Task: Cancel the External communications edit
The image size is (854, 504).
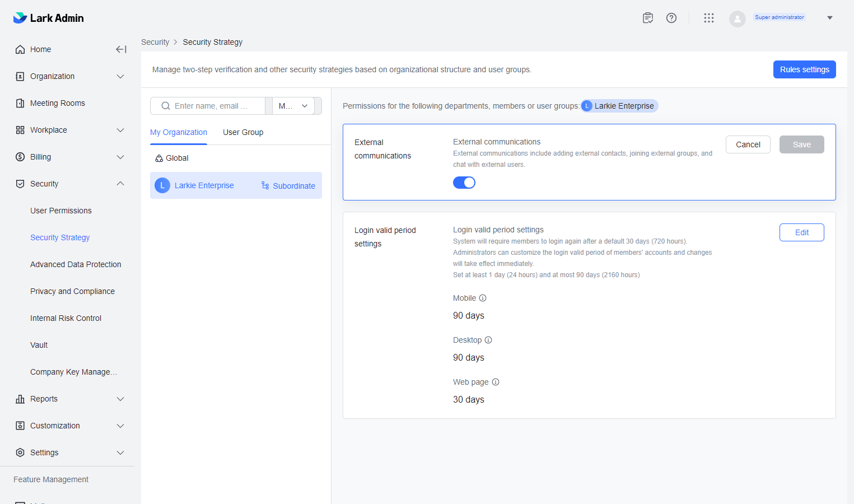Action: tap(748, 144)
